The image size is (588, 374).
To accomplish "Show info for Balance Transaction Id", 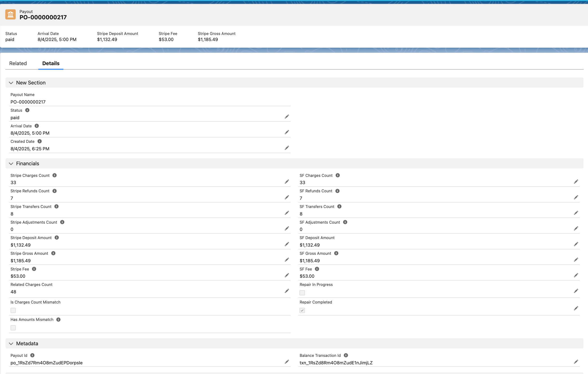I will (346, 355).
